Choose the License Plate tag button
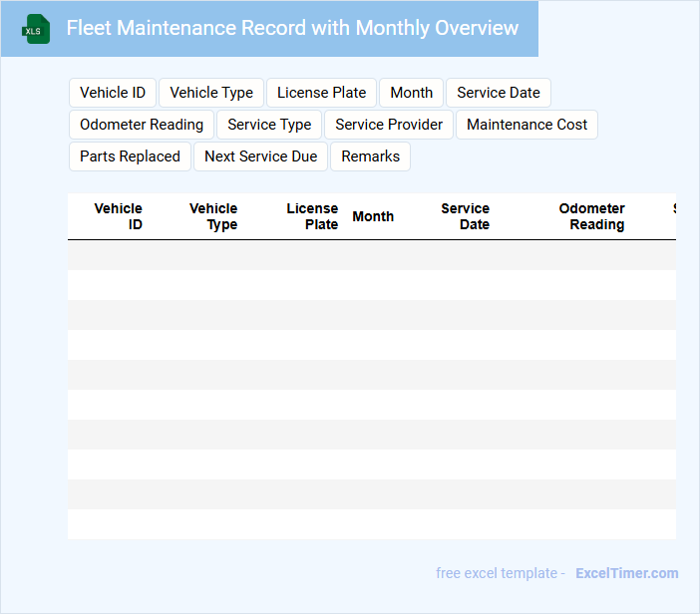This screenshot has height=614, width=700. (321, 93)
